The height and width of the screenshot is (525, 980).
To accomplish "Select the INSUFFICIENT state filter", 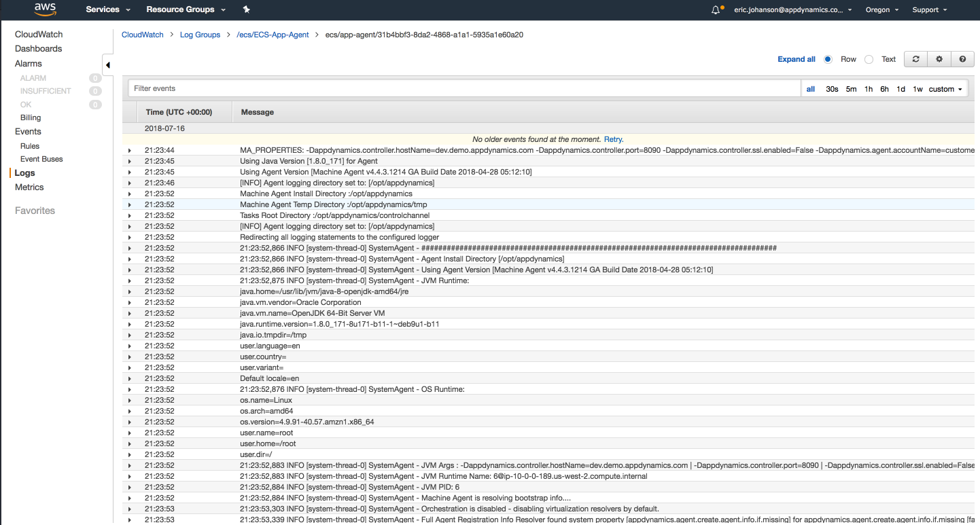I will [46, 91].
